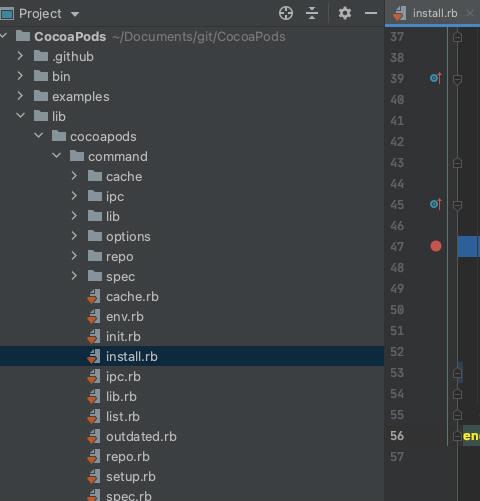
Task: Click the override marker on line 39
Action: pos(436,78)
